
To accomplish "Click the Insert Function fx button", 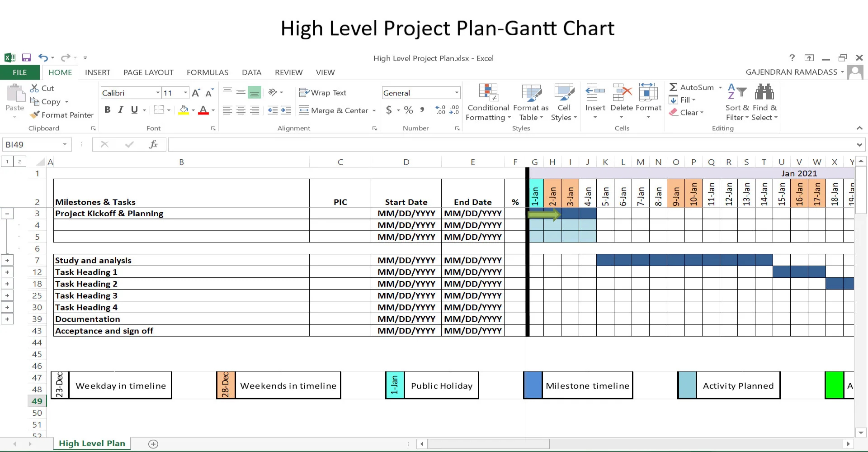I will point(153,144).
